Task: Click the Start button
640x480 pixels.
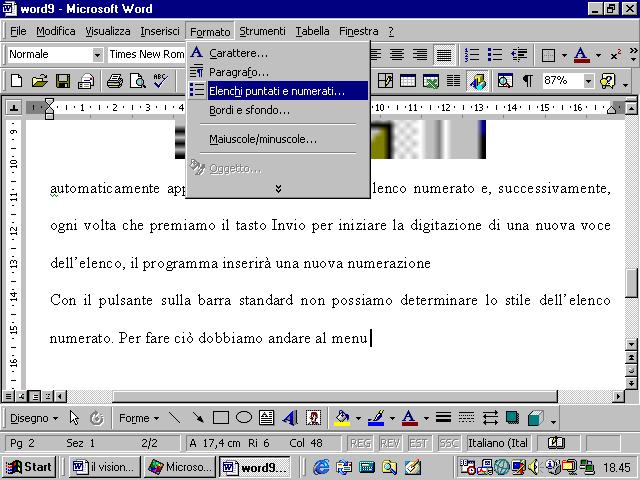Action: (29, 467)
